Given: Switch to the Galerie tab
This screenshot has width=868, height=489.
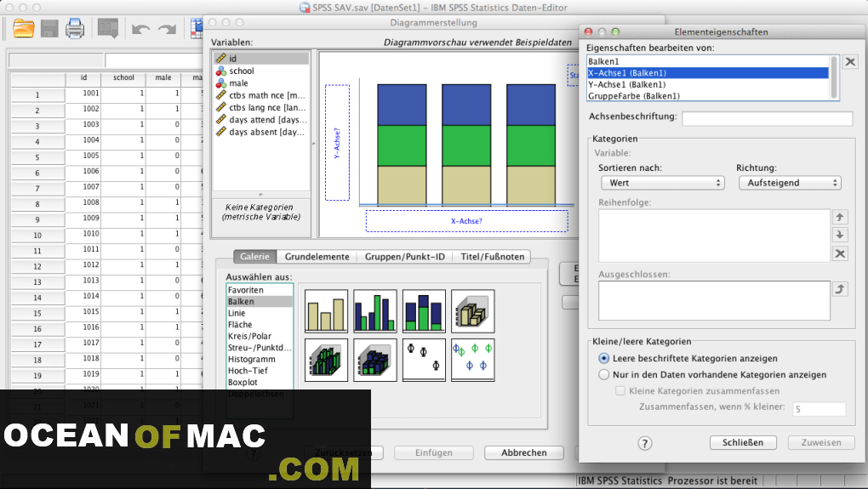Looking at the screenshot, I should 254,257.
